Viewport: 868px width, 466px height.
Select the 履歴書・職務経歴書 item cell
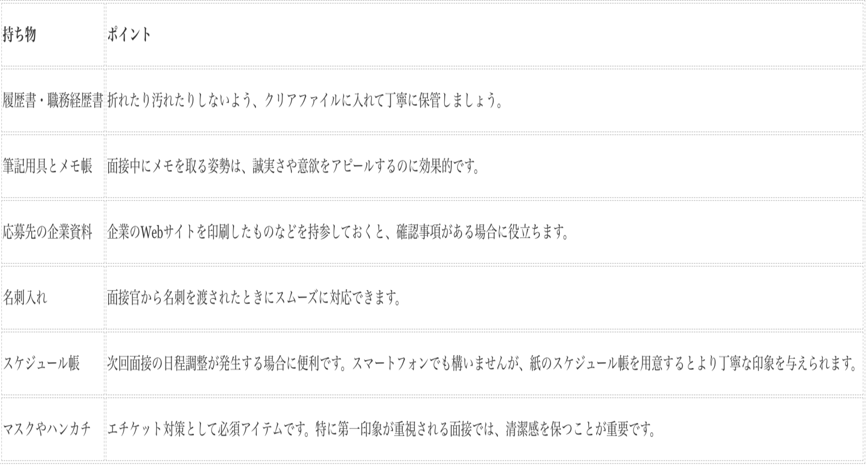pos(53,101)
